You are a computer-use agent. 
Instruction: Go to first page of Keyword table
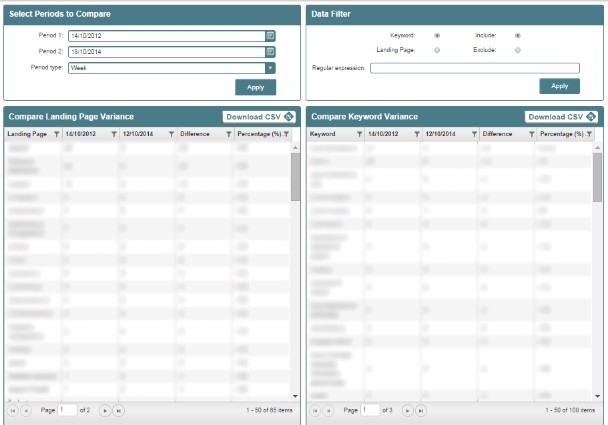315,411
